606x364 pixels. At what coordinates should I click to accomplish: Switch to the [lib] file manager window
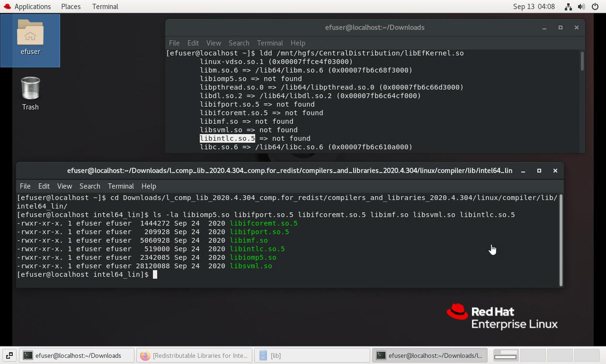312,355
